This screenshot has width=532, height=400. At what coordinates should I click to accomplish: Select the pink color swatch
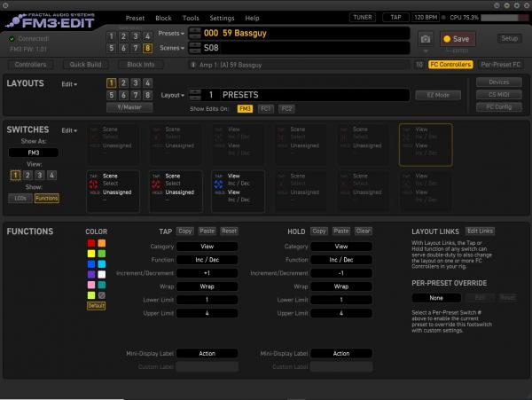tap(91, 285)
